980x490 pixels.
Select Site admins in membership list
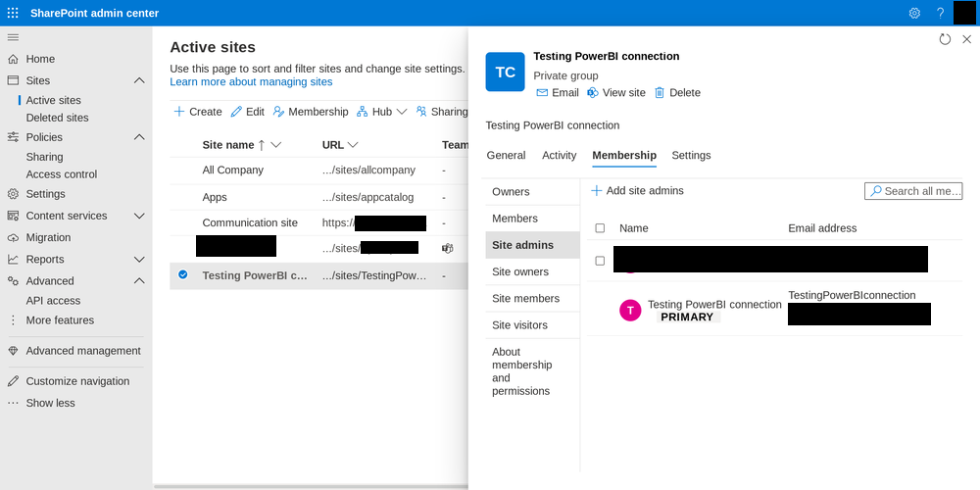[532, 245]
